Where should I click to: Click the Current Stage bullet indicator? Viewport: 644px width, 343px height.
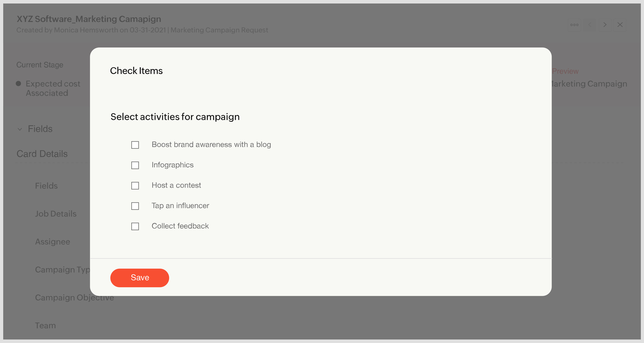18,83
